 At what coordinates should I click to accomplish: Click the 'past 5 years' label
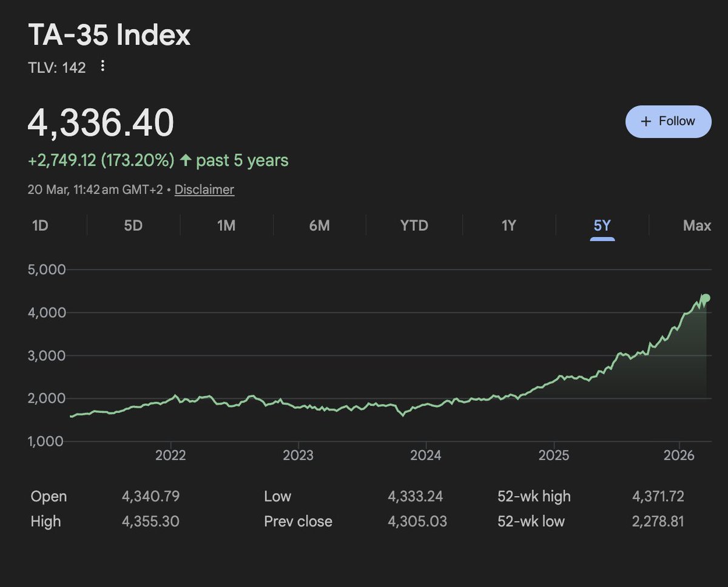click(x=242, y=161)
